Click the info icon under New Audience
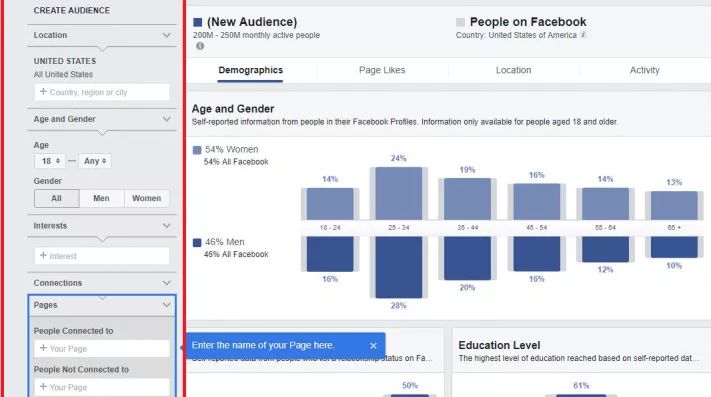Screen dimensions: 711x397 click(200, 46)
